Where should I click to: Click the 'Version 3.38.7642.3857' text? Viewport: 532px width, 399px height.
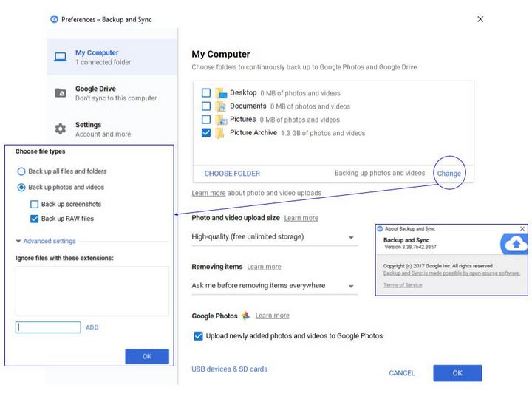(411, 247)
